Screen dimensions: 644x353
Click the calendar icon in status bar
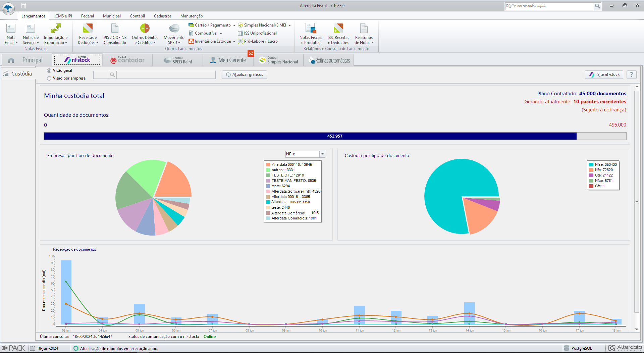click(x=32, y=348)
